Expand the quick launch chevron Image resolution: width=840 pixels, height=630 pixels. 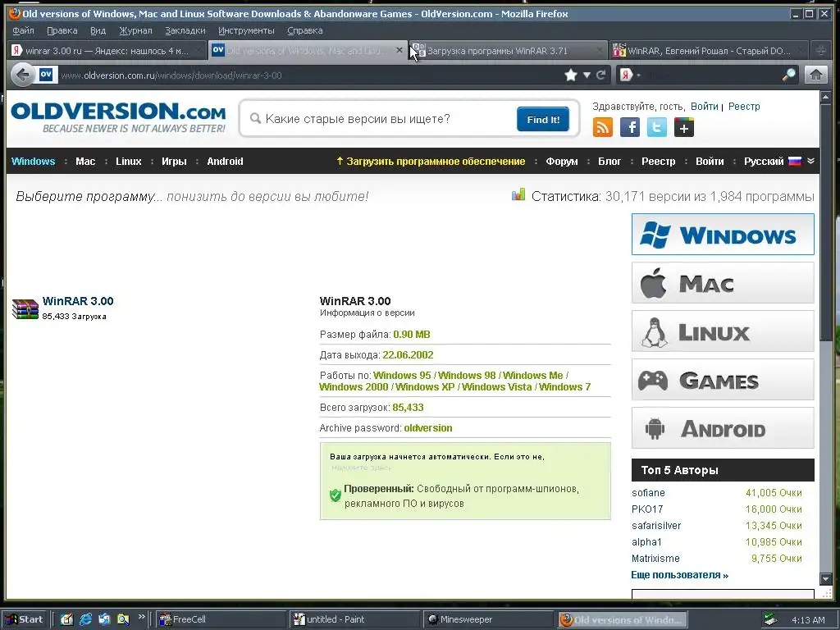[x=141, y=617]
